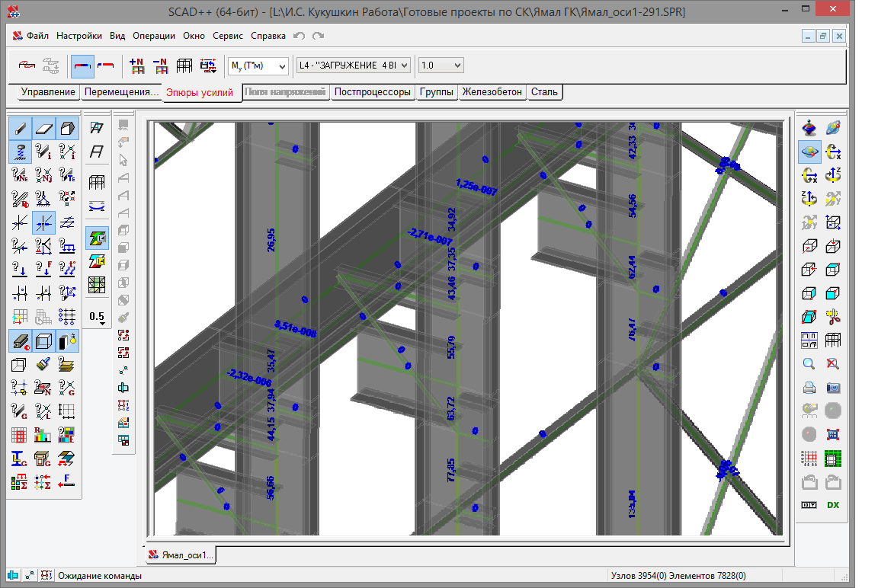Click the printer icon in right toolbar
Screen dimensions: 878x588
809,388
